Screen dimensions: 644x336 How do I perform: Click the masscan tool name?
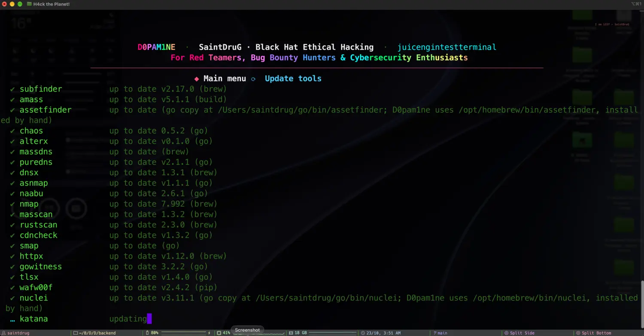[36, 215]
